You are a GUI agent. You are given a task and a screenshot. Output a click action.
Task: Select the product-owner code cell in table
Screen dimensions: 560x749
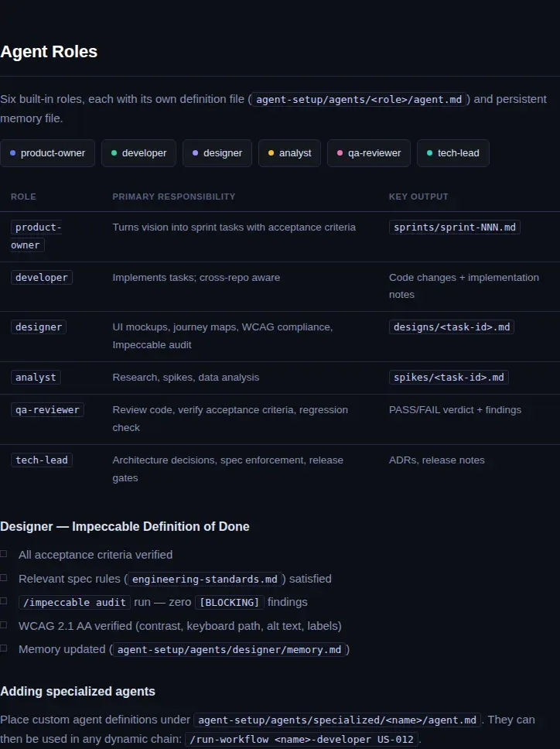coord(36,236)
